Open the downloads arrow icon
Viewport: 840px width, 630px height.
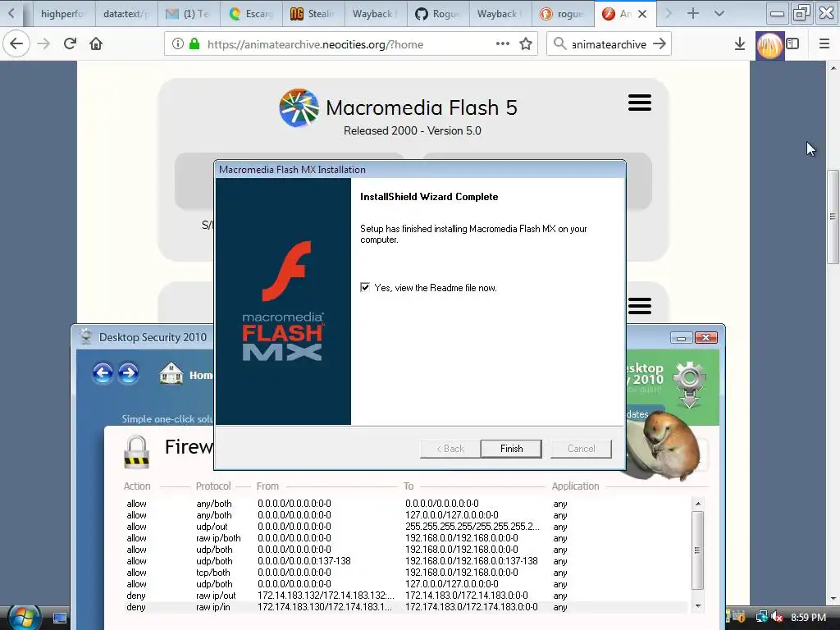pos(740,44)
